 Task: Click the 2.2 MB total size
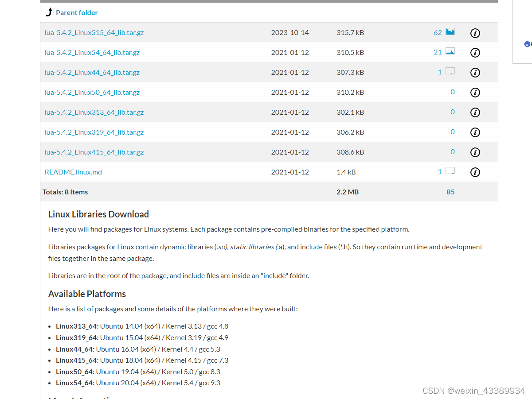[x=348, y=192]
